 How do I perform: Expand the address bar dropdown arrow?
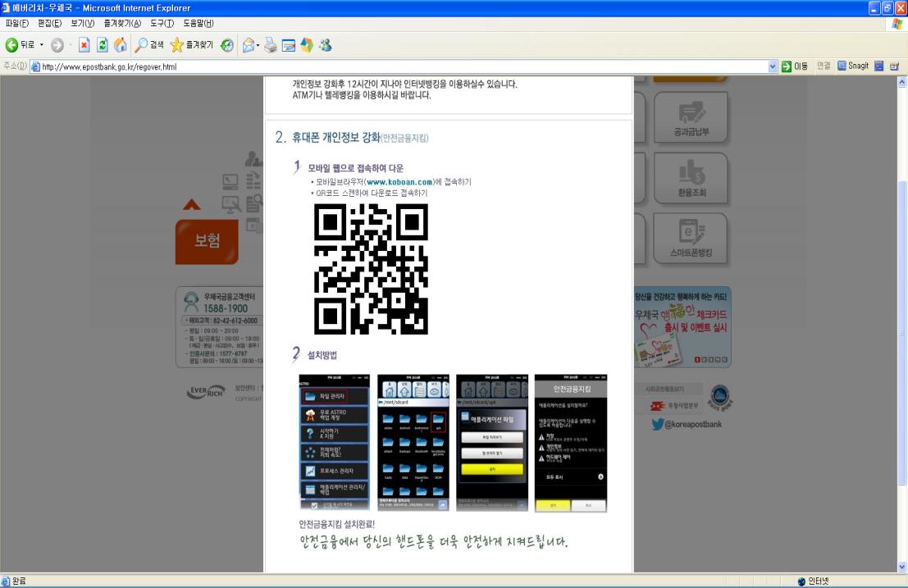point(773,66)
